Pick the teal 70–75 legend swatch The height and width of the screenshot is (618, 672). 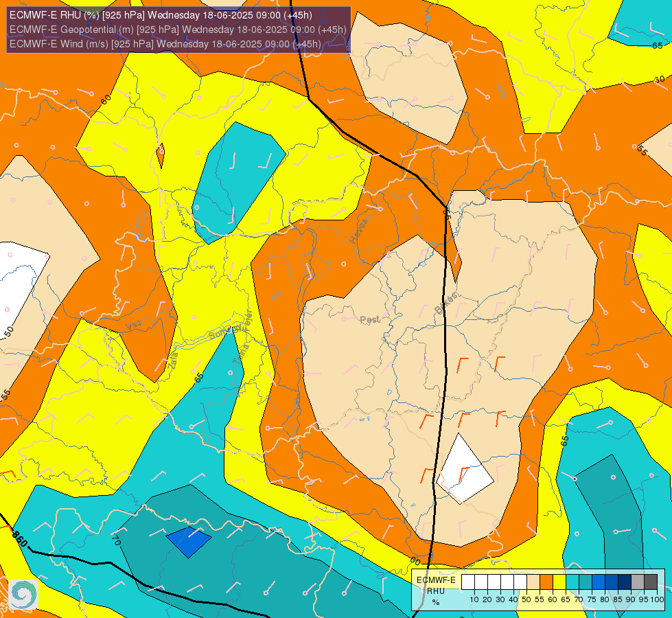pyautogui.click(x=586, y=582)
